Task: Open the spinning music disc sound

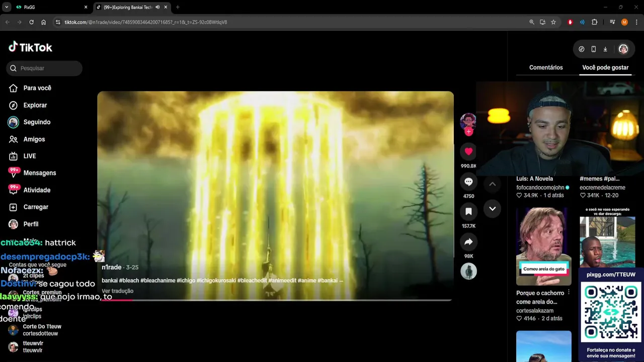Action: (468, 271)
